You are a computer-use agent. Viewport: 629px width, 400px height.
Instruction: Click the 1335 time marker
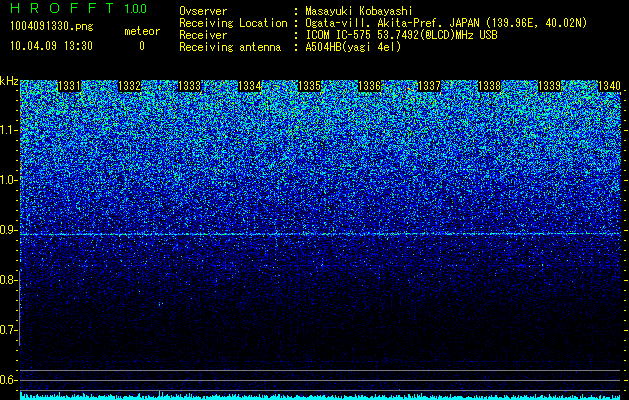[310, 86]
